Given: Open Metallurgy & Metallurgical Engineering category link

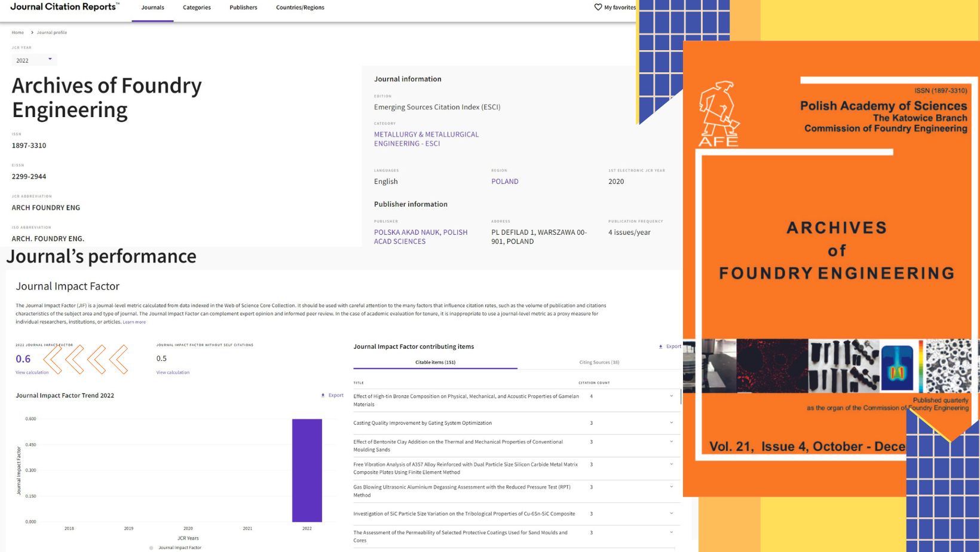Looking at the screenshot, I should coord(426,139).
